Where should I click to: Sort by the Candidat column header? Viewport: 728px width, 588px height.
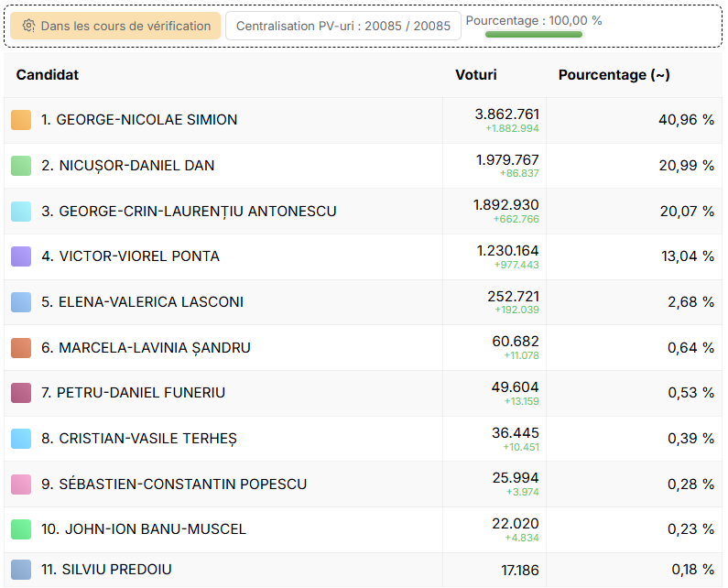(x=48, y=75)
